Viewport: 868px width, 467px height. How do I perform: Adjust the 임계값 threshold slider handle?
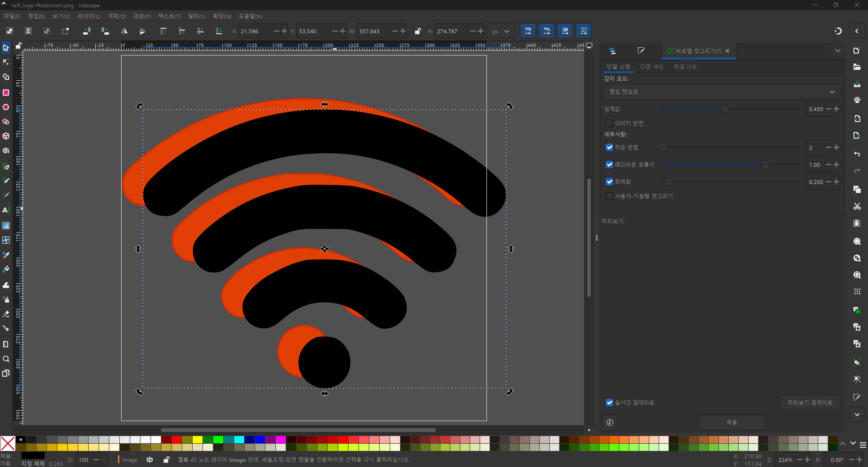(724, 109)
